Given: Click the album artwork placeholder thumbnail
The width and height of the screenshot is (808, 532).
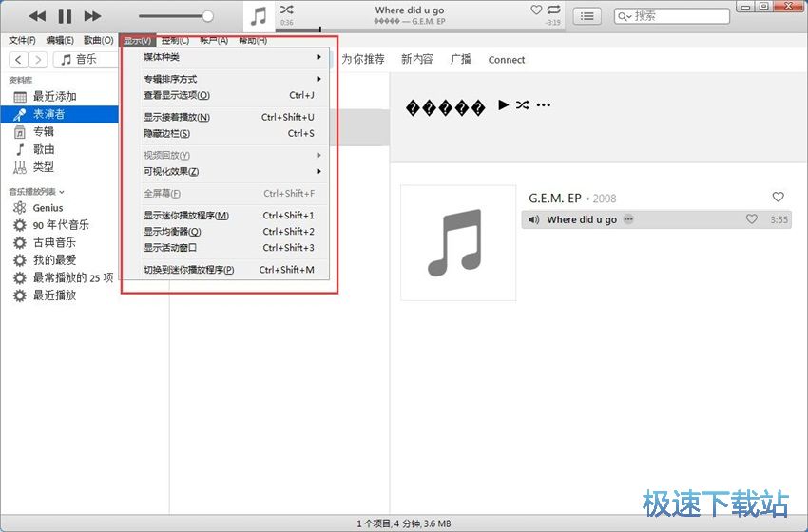Looking at the screenshot, I should (458, 242).
